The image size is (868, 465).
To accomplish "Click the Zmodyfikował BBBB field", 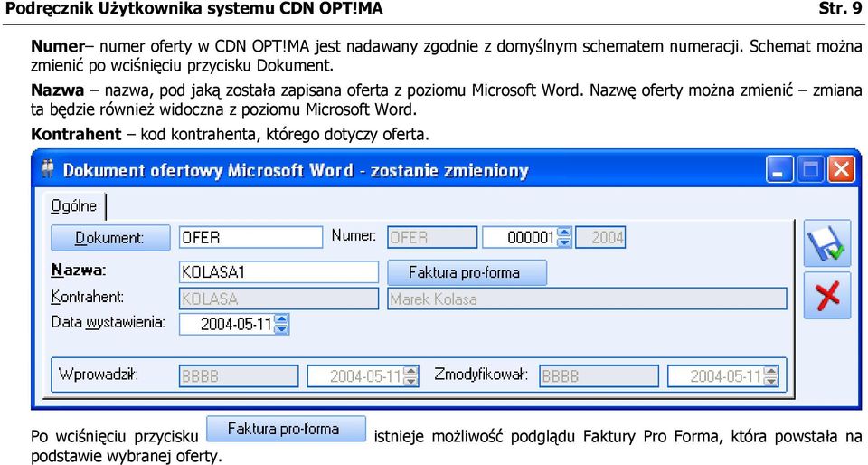I will [599, 375].
